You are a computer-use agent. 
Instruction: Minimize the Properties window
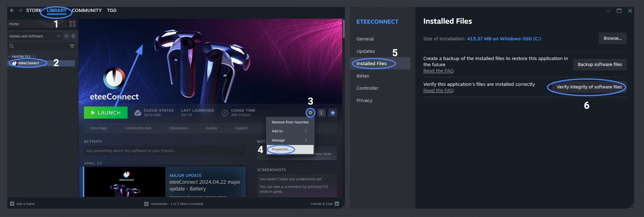point(608,11)
